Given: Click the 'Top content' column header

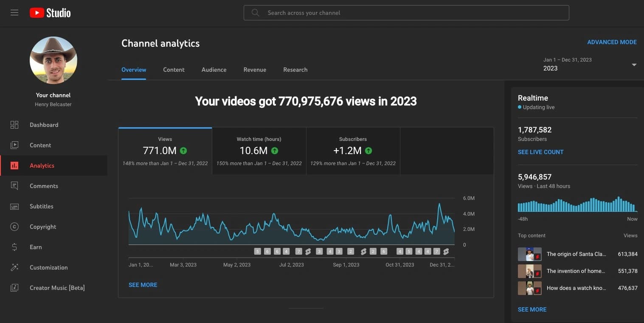Looking at the screenshot, I should tap(532, 236).
